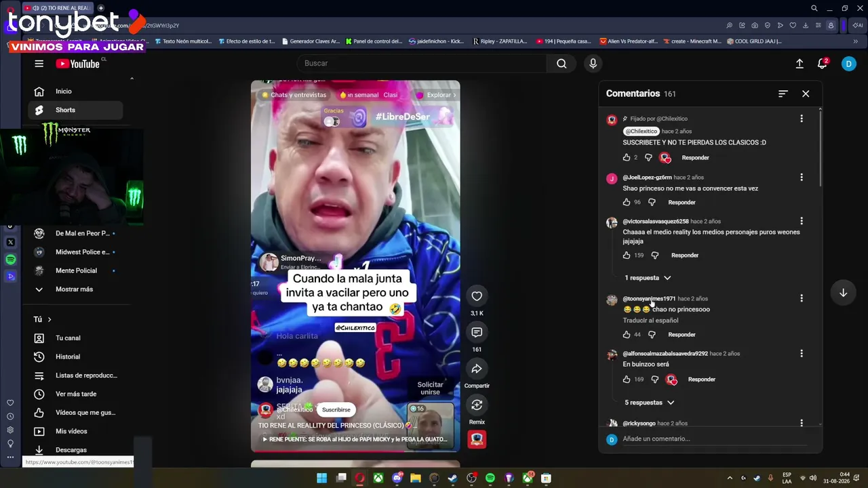Start voice search with the microphone
Viewport: 868px width, 488px height.
point(593,63)
